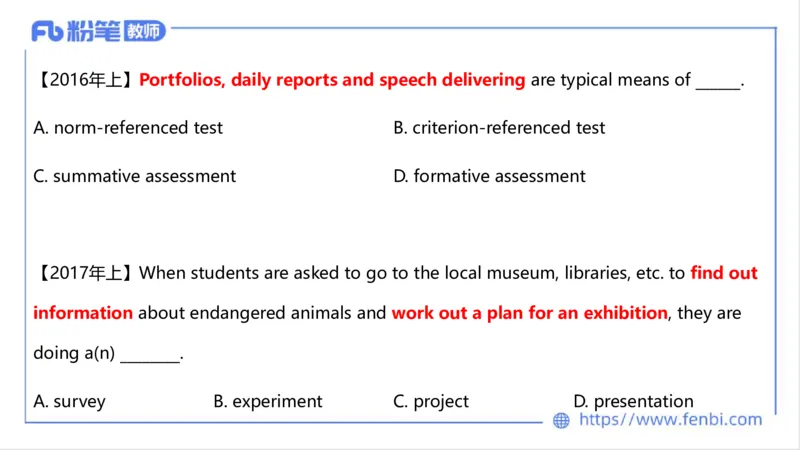
Task: Open the https://www.fenbi.com link
Action: pos(670,421)
